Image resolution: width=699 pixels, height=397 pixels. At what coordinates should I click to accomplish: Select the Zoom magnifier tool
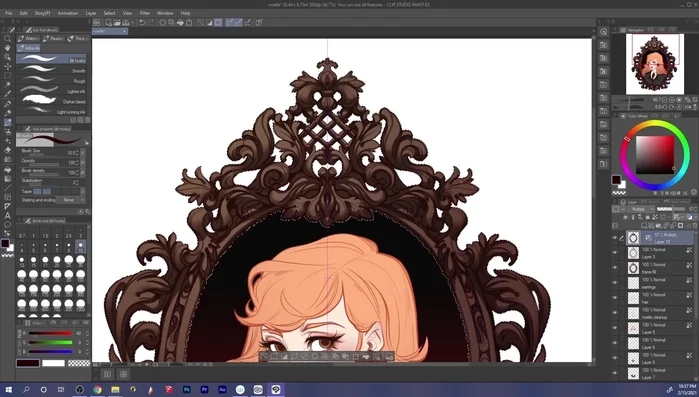pyautogui.click(x=8, y=39)
